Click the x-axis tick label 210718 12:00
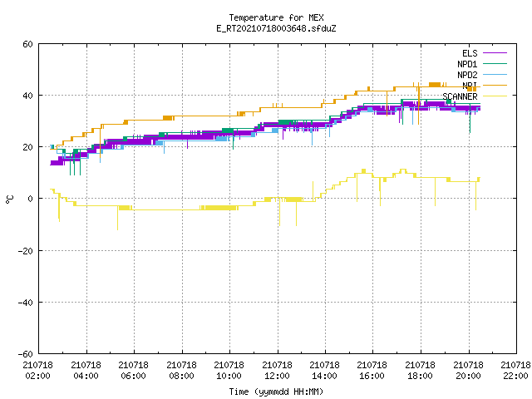The height and width of the screenshot is (399, 532). point(277,371)
